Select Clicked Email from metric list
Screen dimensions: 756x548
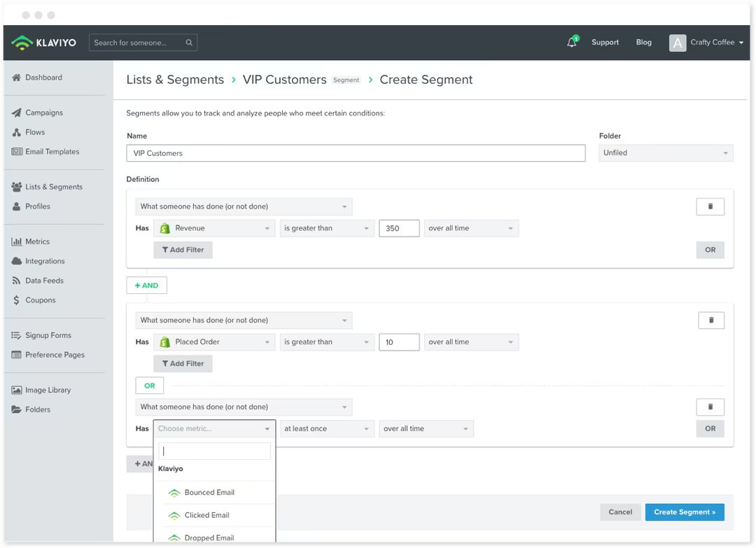pyautogui.click(x=215, y=515)
